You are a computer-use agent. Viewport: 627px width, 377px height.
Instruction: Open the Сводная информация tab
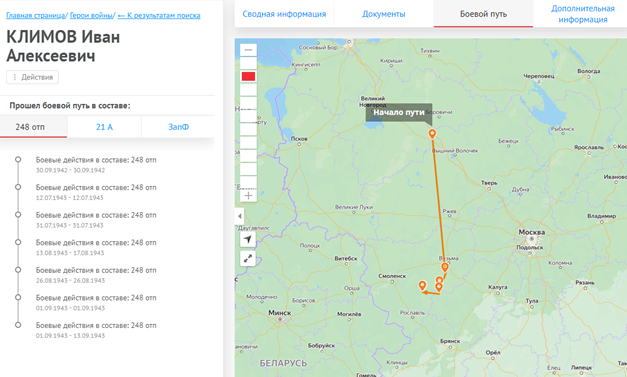point(284,14)
